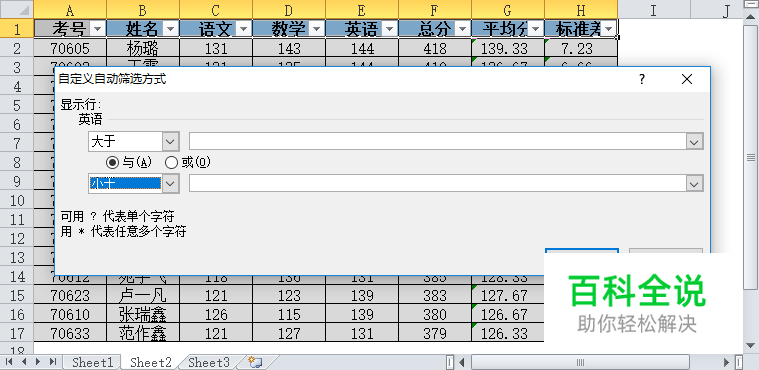
Task: Open the 姓名 column filter dropdown
Action: coord(170,29)
